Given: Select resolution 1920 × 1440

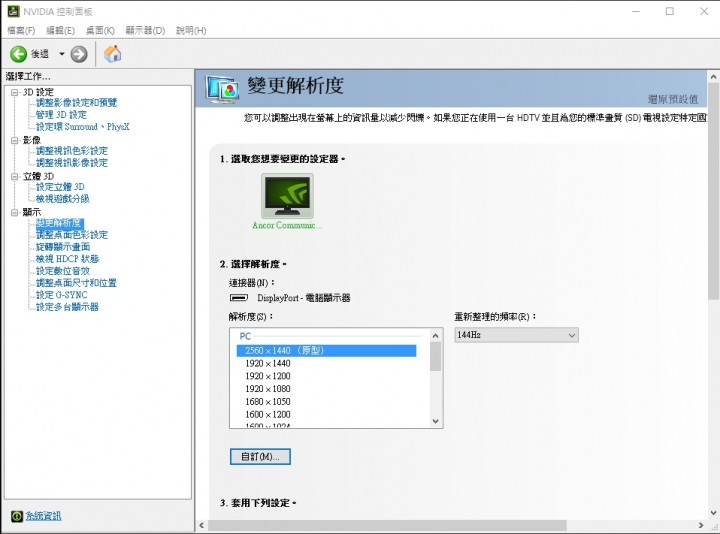Looking at the screenshot, I should click(x=268, y=363).
